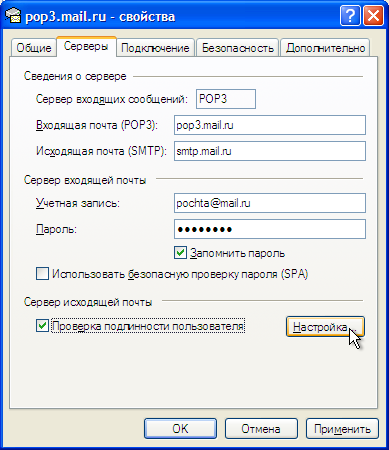Confirm the dialog with OK
Screen dimensions: 389x450
(180, 429)
